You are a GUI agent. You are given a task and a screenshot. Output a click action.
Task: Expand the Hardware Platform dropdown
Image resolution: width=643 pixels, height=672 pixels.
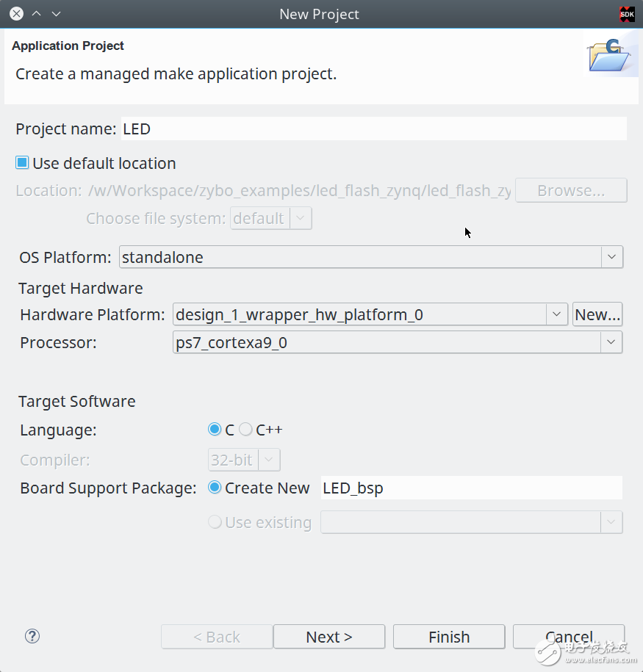pos(557,314)
